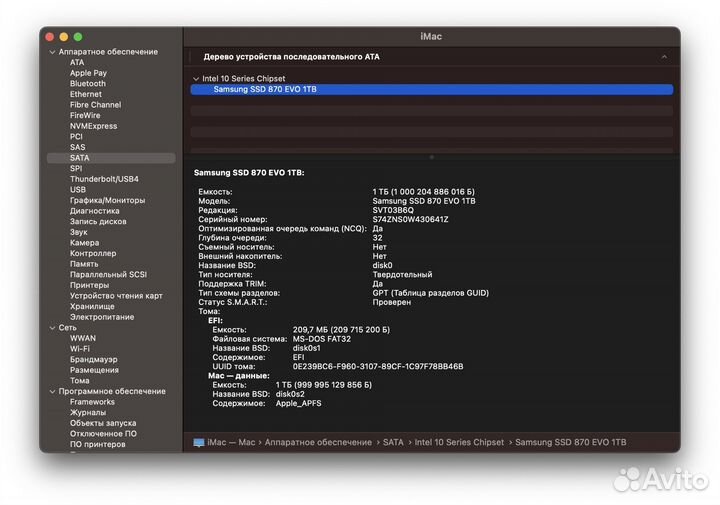
Task: Open Устройство чтения карт section
Action: [x=116, y=296]
